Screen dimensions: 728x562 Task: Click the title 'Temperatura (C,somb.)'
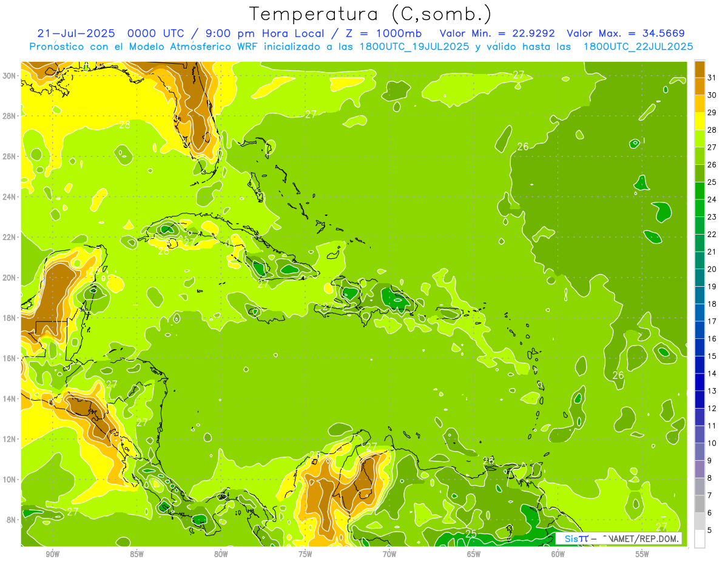point(369,14)
